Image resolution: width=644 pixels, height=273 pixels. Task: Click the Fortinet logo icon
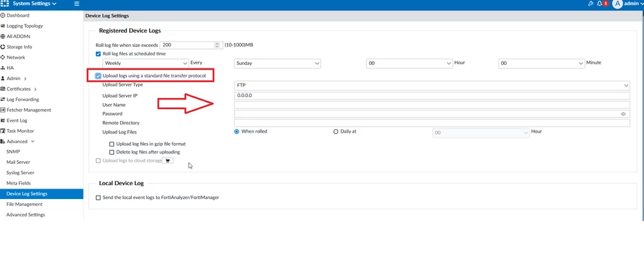tap(5, 3)
